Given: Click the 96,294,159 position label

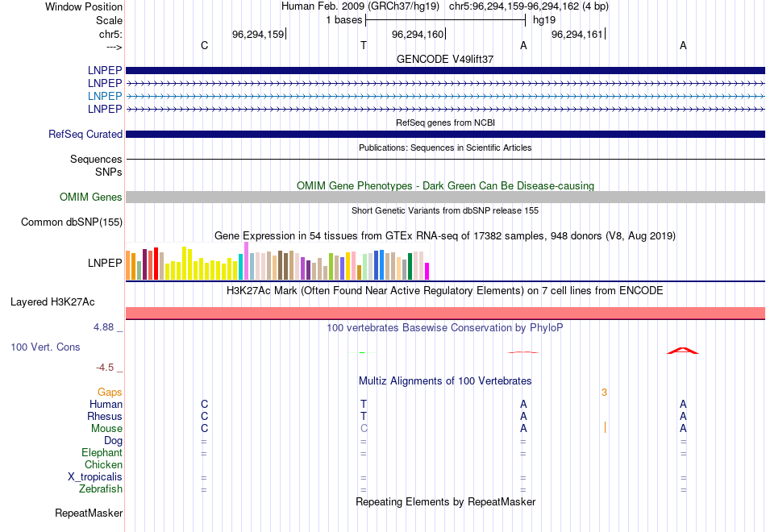Looking at the screenshot, I should click(x=258, y=34).
